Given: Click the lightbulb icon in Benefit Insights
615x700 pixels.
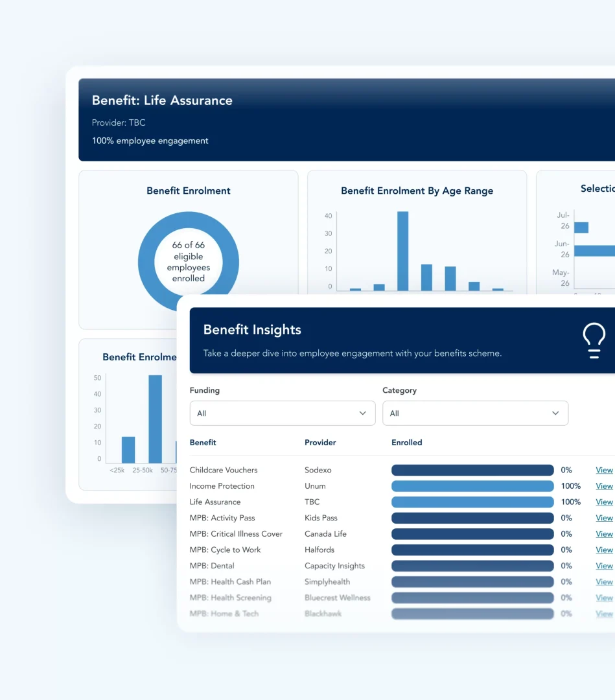Looking at the screenshot, I should click(x=594, y=340).
